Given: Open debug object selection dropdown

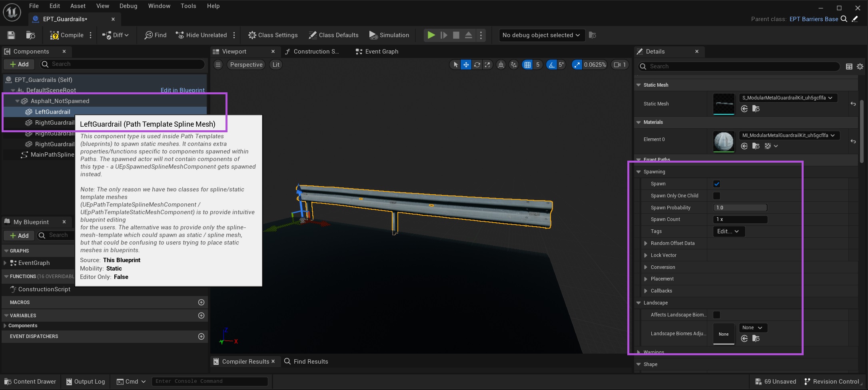Looking at the screenshot, I should (x=541, y=35).
